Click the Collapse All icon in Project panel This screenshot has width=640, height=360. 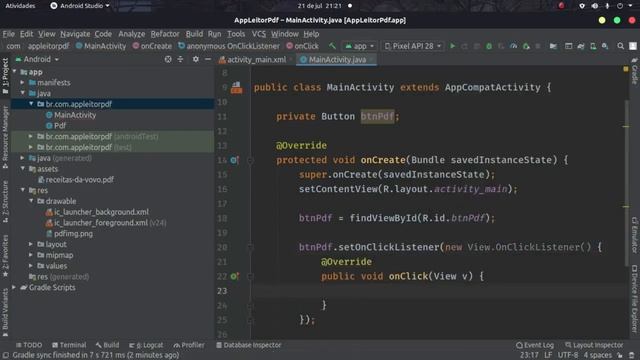[x=180, y=59]
